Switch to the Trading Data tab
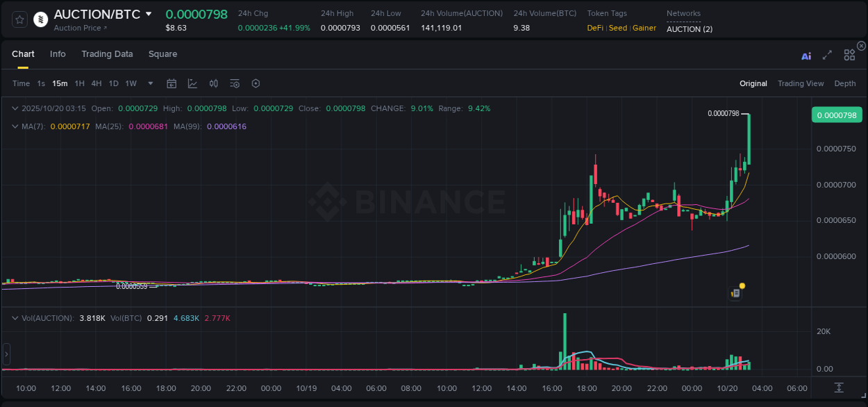The height and width of the screenshot is (407, 868). pos(107,53)
